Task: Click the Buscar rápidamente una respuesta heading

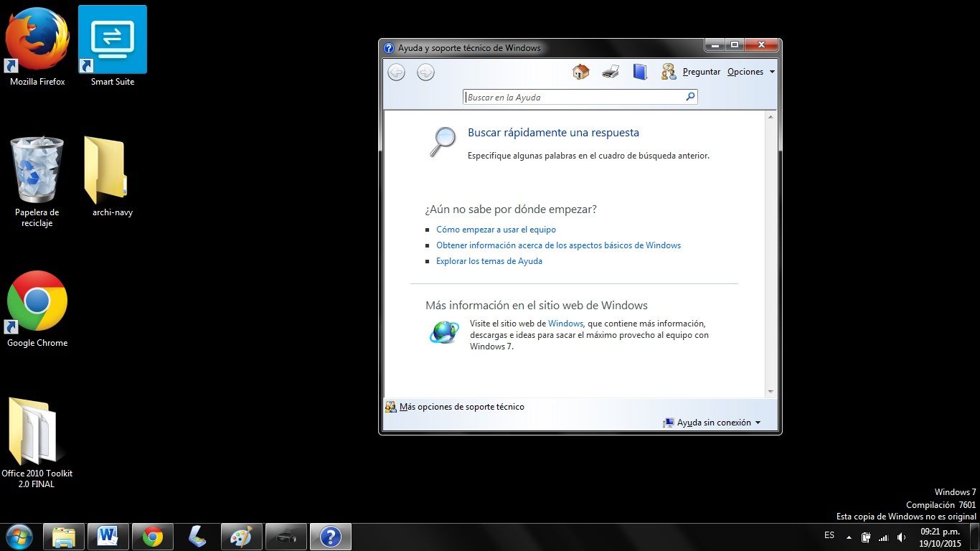Action: pos(553,133)
